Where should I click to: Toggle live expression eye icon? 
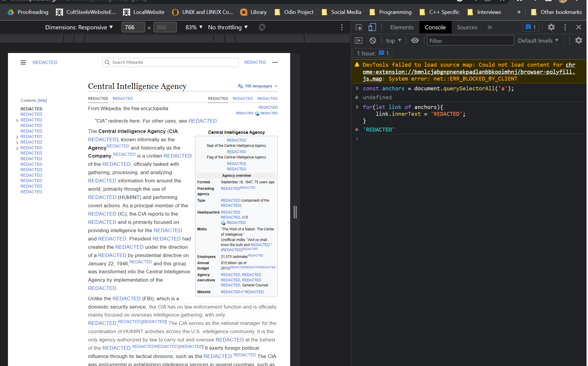(x=415, y=41)
